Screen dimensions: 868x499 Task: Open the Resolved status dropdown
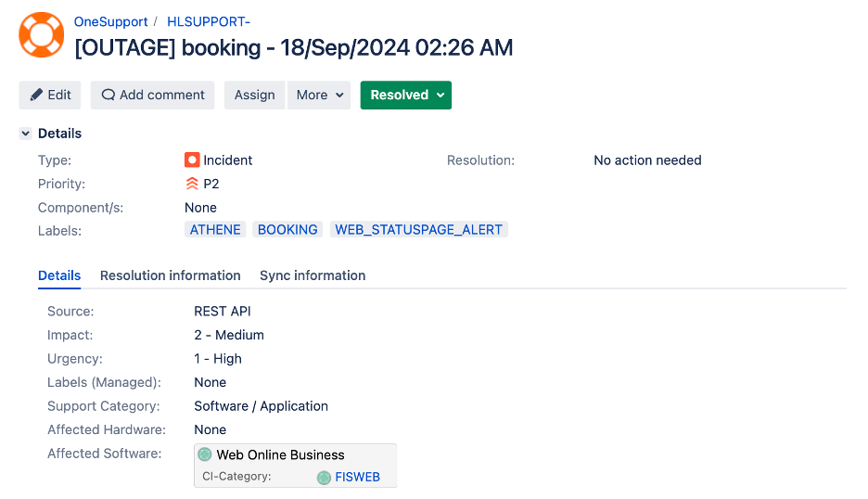(406, 96)
